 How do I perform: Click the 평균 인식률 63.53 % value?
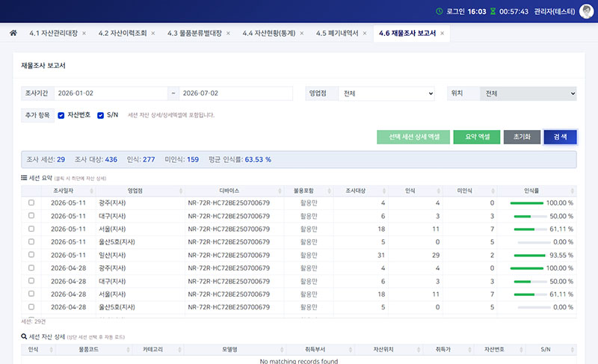pos(258,159)
